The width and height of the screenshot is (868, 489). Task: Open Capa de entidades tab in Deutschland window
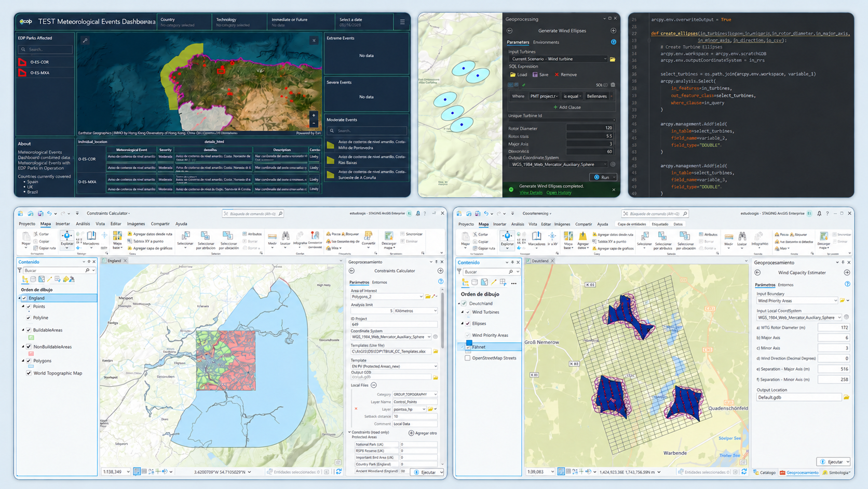[632, 224]
